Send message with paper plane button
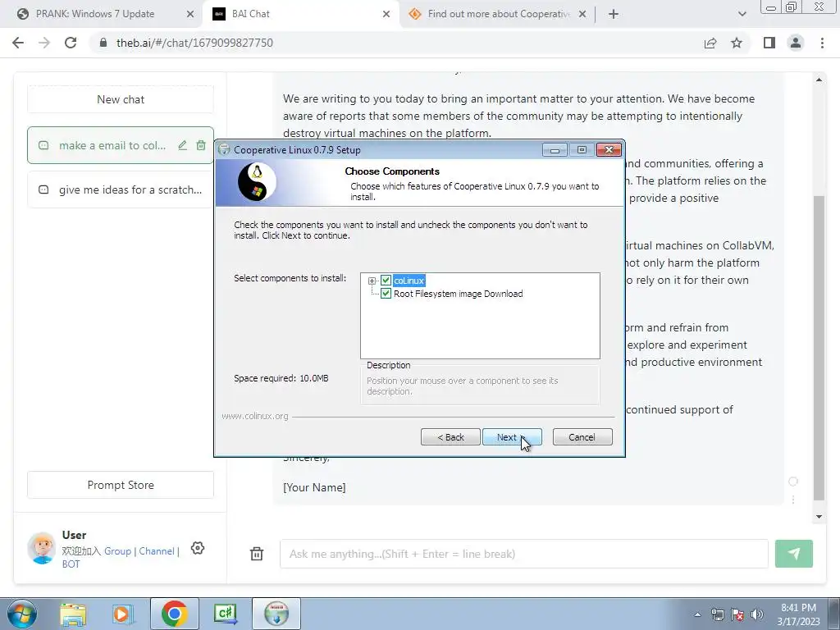This screenshot has height=630, width=840. pyautogui.click(x=793, y=554)
